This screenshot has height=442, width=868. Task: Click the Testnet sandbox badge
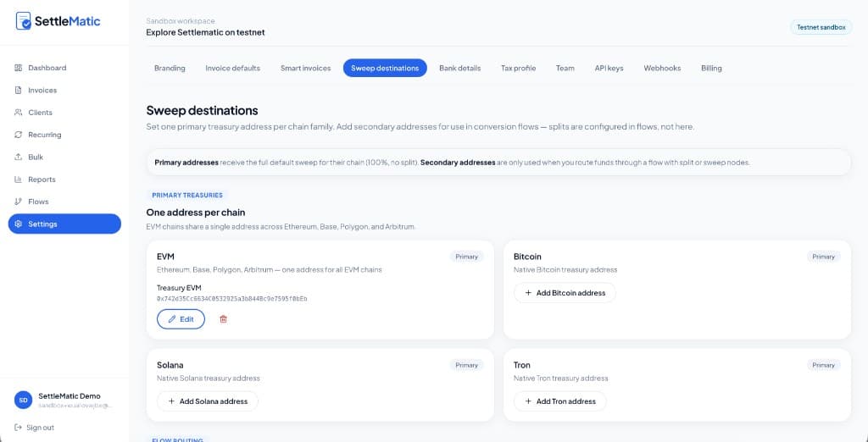click(821, 27)
